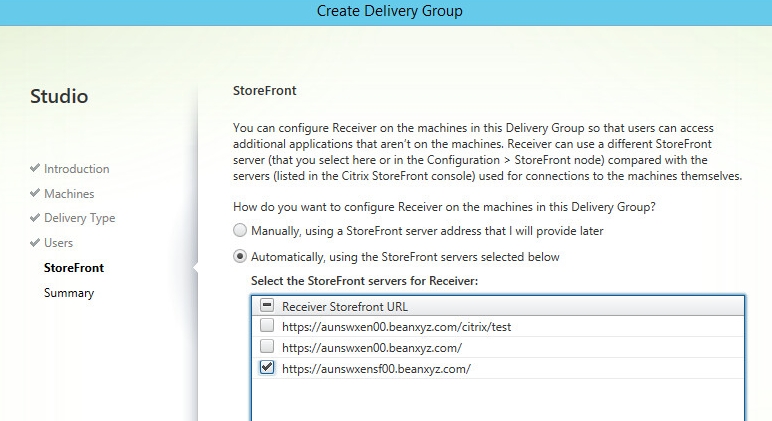The width and height of the screenshot is (772, 421).
Task: Click the Users checkmark icon
Action: click(34, 242)
